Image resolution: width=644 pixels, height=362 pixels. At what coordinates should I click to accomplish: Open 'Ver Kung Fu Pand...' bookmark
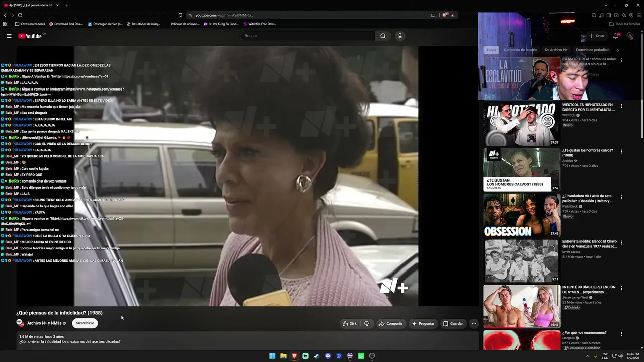221,24
